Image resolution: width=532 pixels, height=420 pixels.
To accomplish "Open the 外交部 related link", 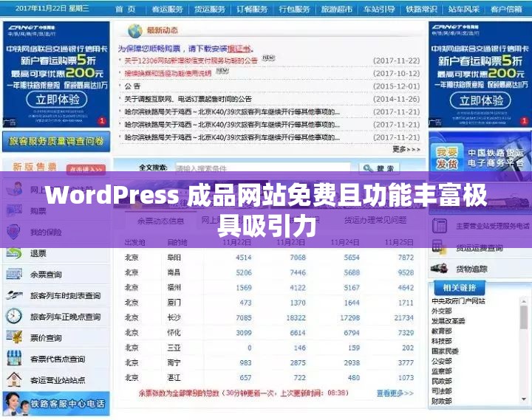I will tap(441, 311).
